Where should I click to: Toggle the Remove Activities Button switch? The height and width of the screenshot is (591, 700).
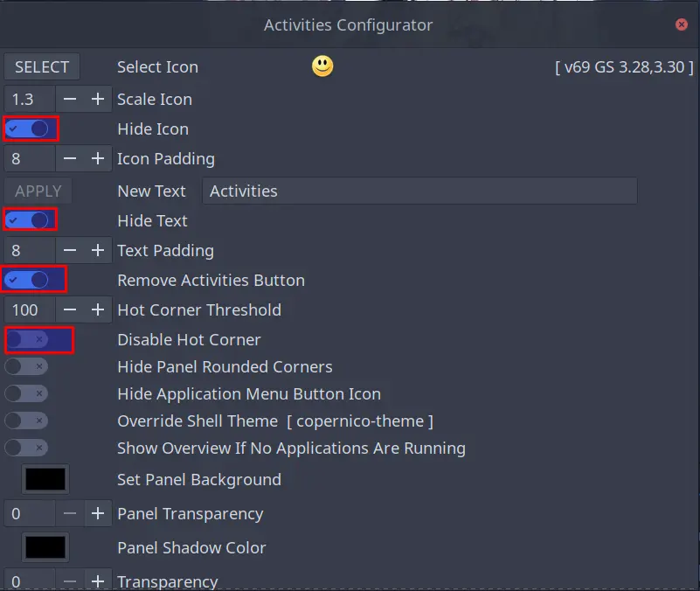coord(26,280)
